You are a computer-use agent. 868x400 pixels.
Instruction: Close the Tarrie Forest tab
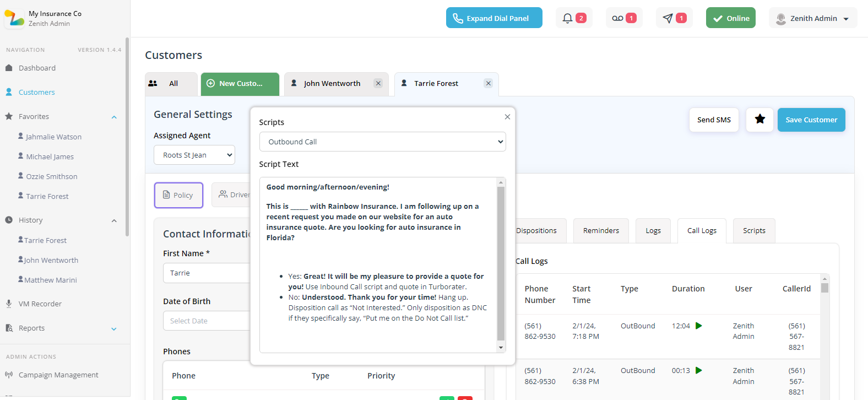click(488, 83)
